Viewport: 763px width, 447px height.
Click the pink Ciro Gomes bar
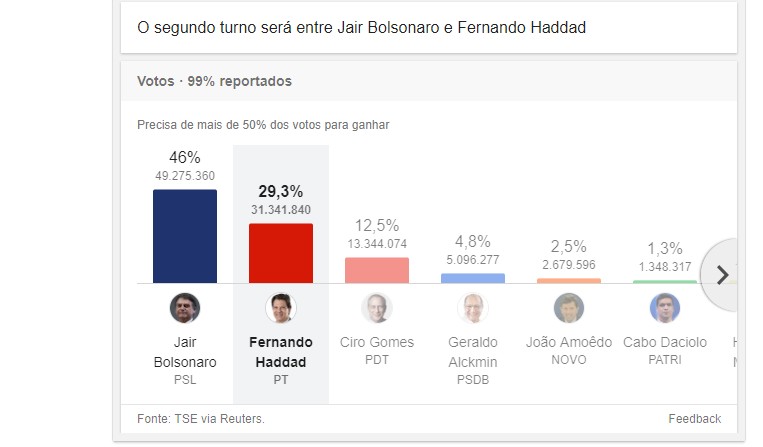point(377,270)
